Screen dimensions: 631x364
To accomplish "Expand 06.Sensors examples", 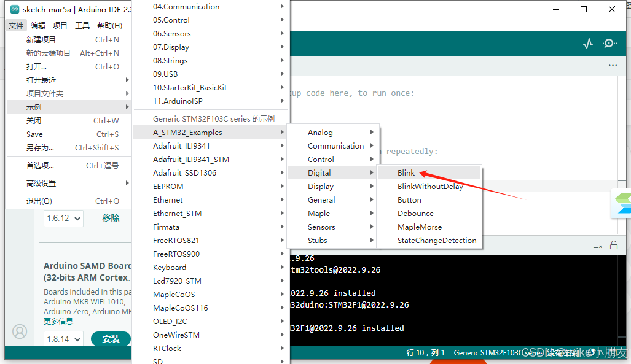I will coord(211,33).
